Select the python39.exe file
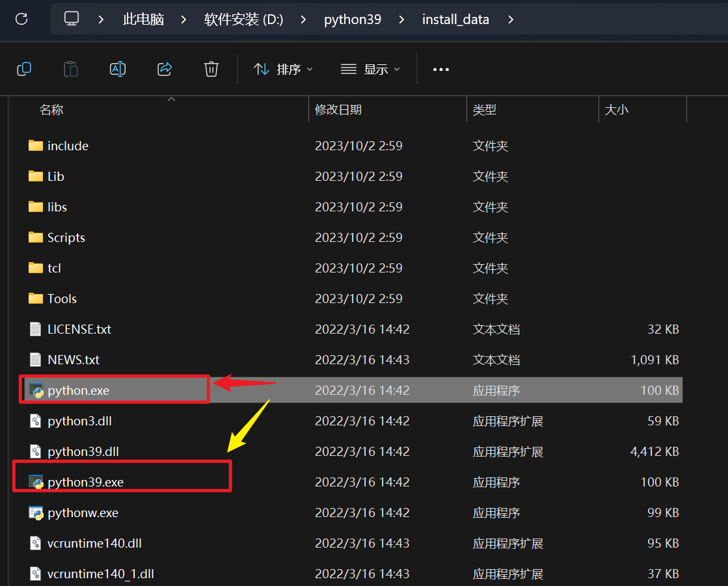This screenshot has height=586, width=728. 85,482
